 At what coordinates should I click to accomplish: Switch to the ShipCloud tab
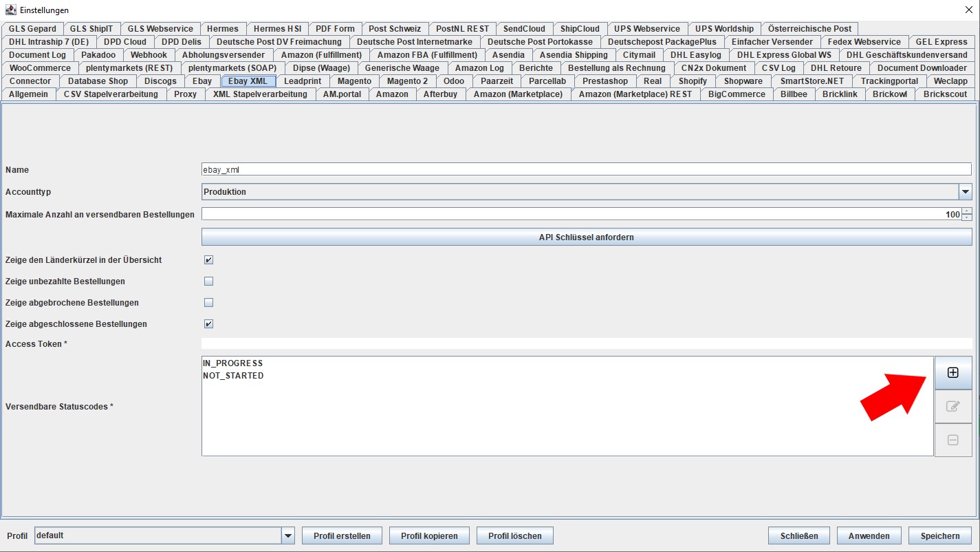[580, 29]
